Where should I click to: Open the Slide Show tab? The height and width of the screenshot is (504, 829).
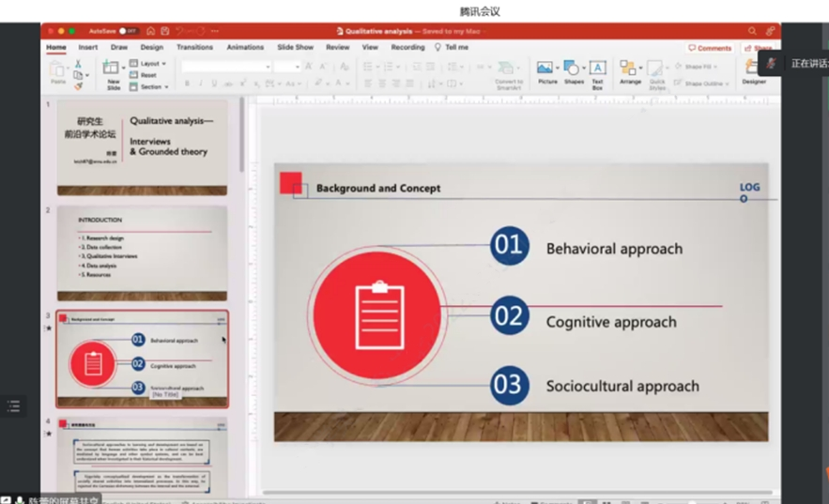295,47
